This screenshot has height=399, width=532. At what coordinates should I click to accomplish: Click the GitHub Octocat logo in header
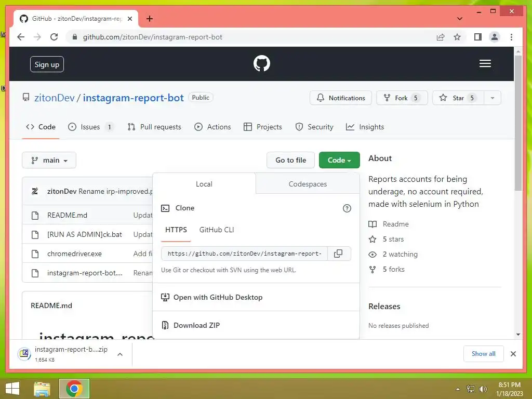coord(262,63)
